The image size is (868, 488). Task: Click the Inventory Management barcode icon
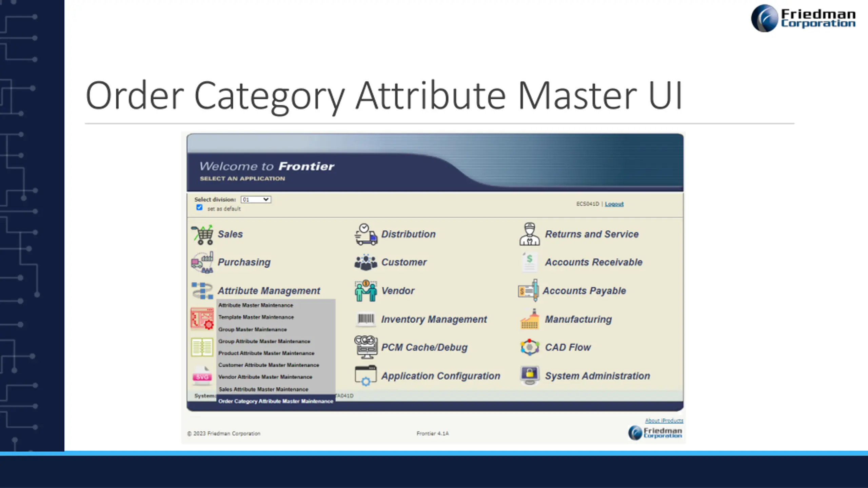click(x=366, y=319)
